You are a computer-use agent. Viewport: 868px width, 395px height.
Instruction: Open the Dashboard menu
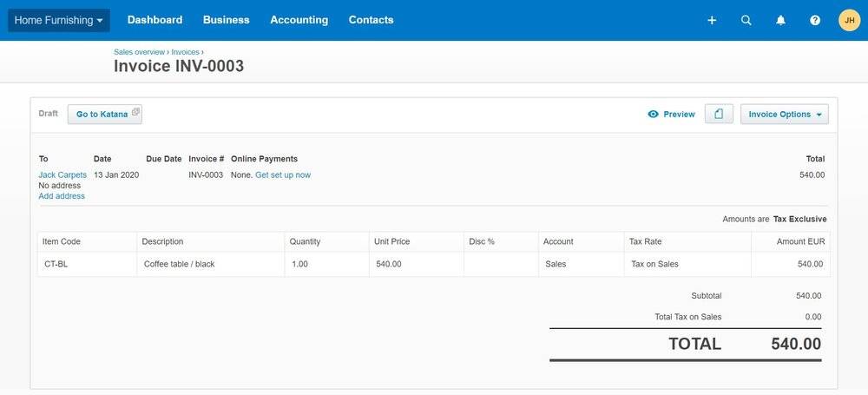(155, 20)
